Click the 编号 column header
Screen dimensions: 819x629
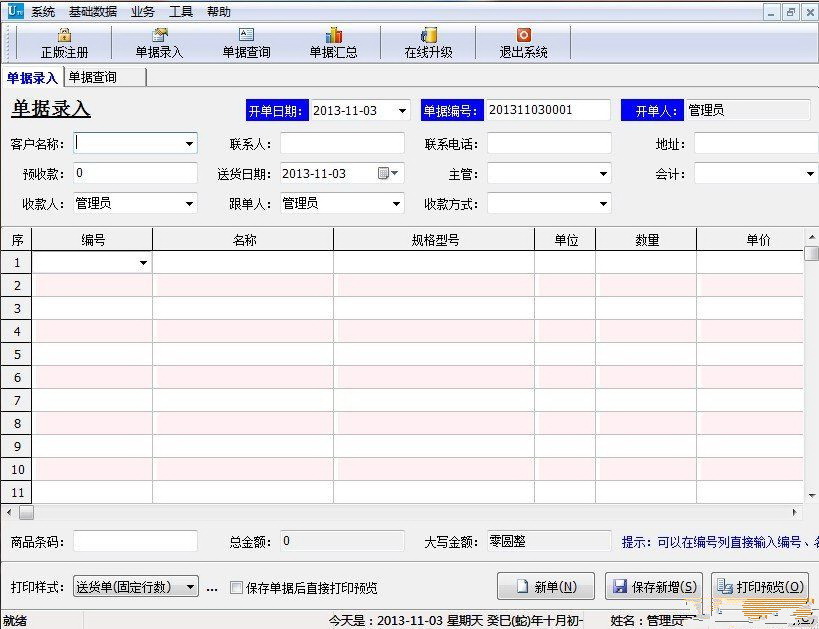point(92,240)
